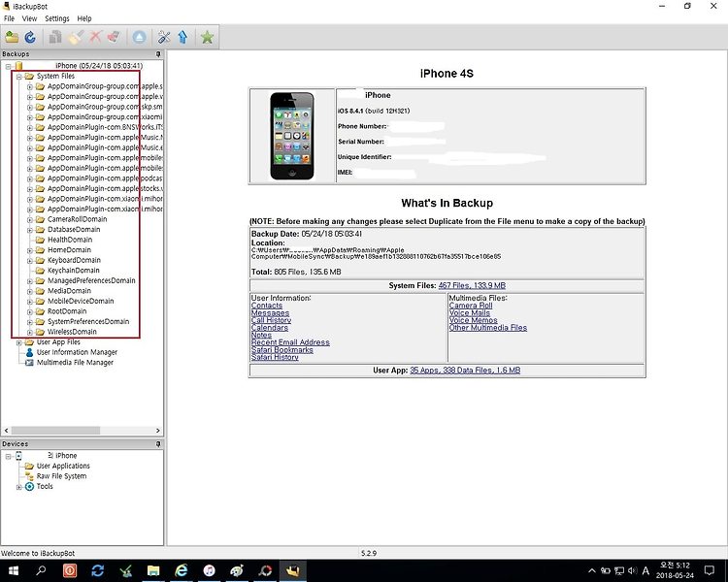The width and height of the screenshot is (728, 582).
Task: Click the green star toolbar icon
Action: tap(207, 37)
